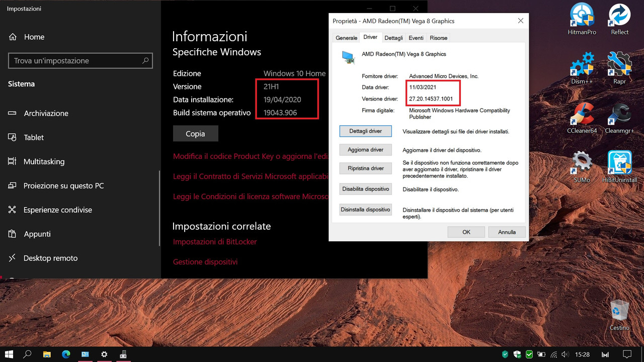Open the Gestione dispositivi link

(205, 262)
